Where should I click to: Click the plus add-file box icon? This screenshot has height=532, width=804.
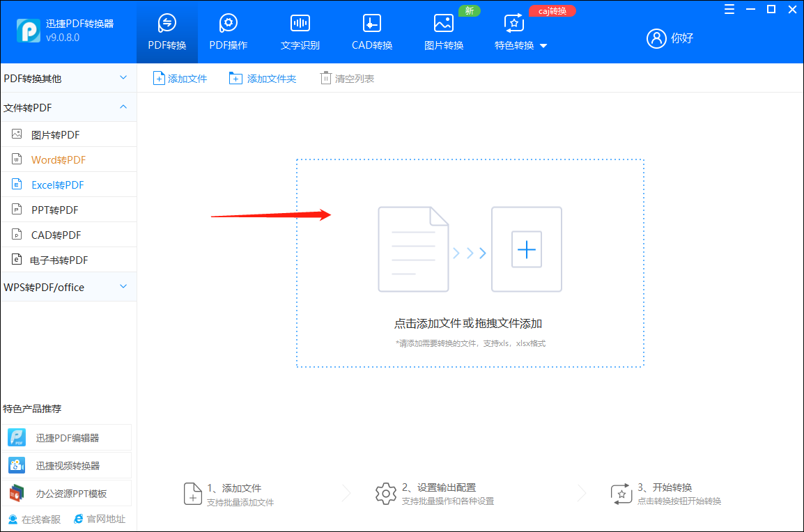(x=527, y=249)
